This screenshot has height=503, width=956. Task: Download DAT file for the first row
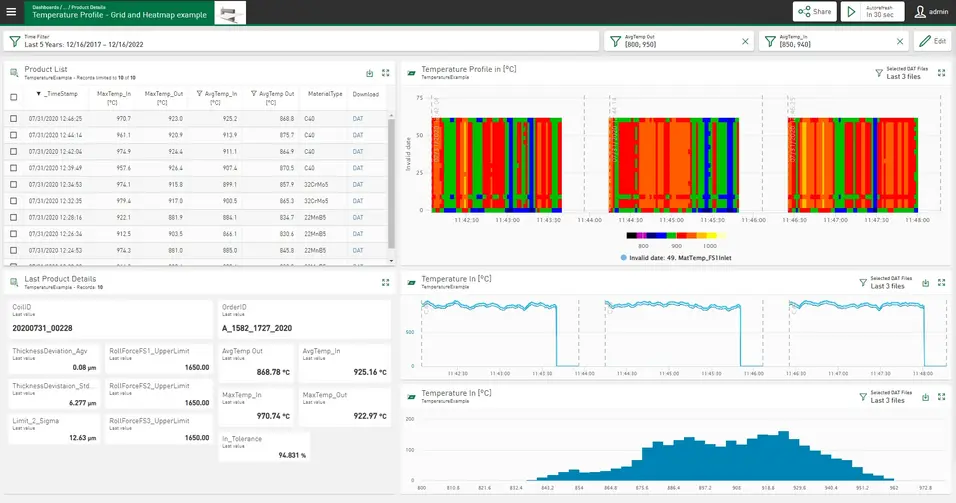point(359,118)
